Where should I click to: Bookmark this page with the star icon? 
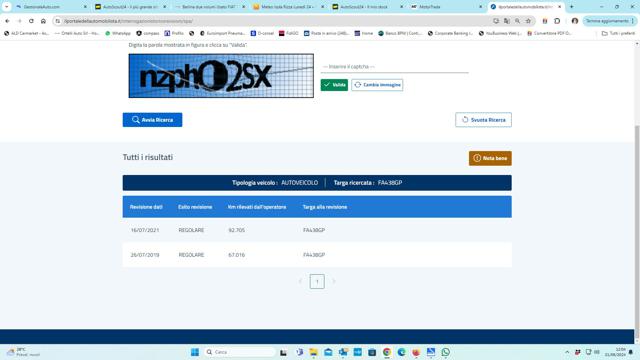pyautogui.click(x=528, y=21)
